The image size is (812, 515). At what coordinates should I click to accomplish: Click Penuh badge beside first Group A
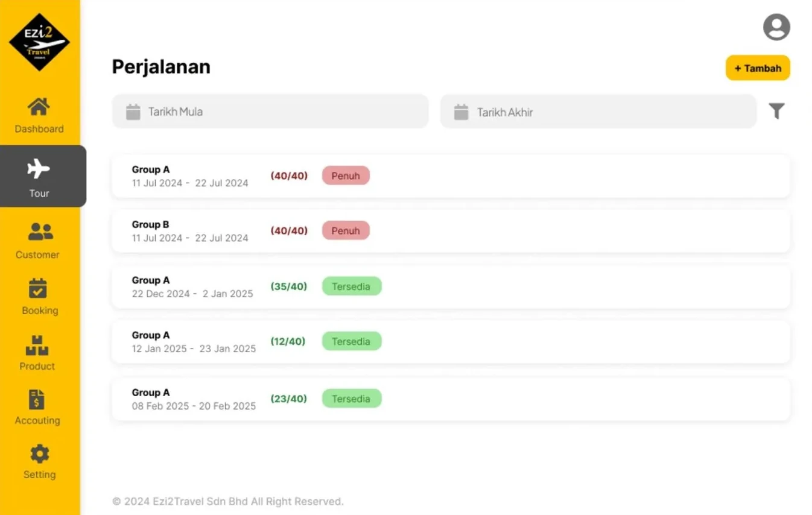click(x=346, y=175)
